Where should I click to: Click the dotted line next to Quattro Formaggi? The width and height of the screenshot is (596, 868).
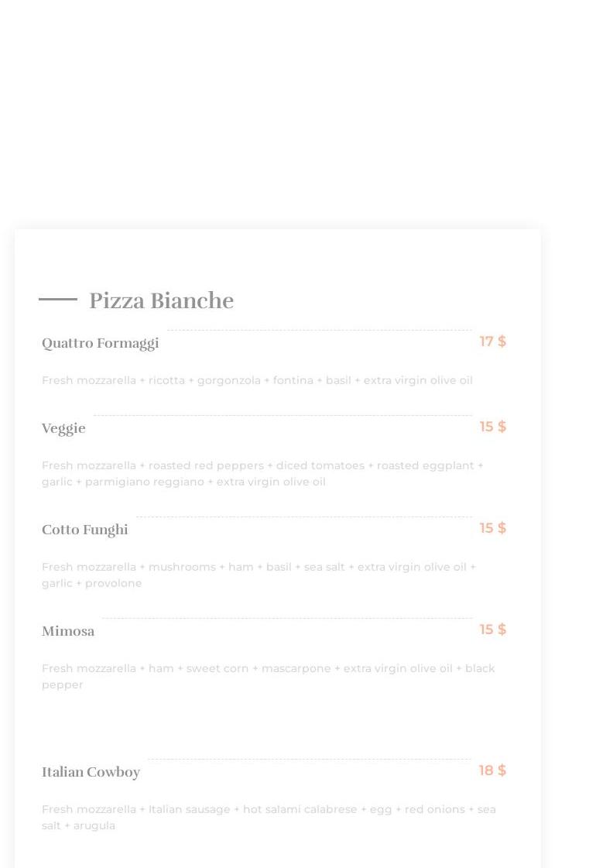[319, 331]
